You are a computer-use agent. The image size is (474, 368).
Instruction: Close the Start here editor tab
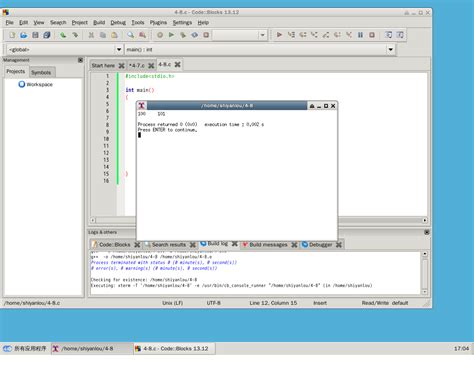pos(122,66)
